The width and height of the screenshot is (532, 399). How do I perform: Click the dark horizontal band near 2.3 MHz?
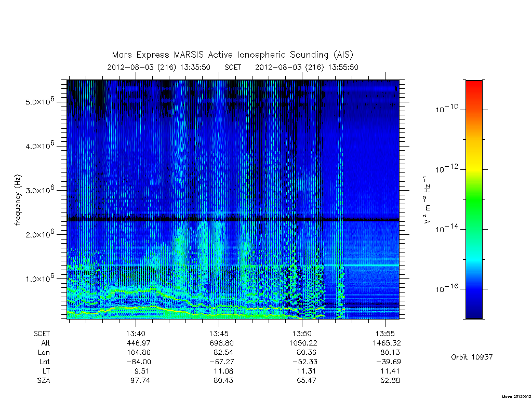click(233, 220)
